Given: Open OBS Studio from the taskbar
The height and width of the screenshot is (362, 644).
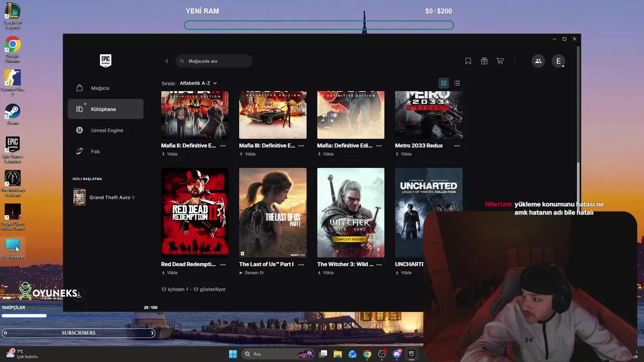Looking at the screenshot, I should coord(382,354).
